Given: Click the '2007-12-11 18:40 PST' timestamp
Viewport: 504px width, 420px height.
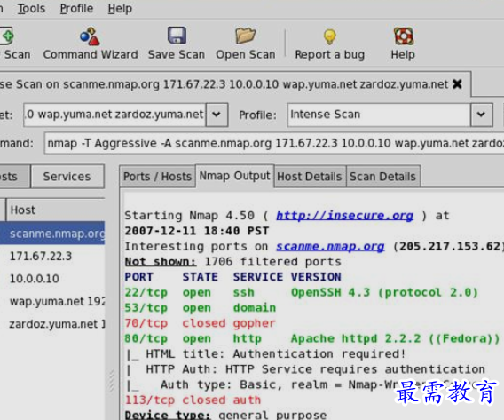Looking at the screenshot, I should click(x=197, y=231).
